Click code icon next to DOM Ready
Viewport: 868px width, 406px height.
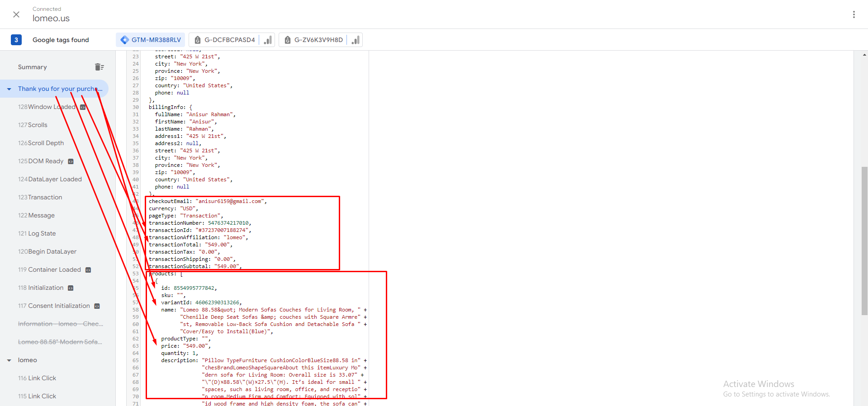point(71,161)
